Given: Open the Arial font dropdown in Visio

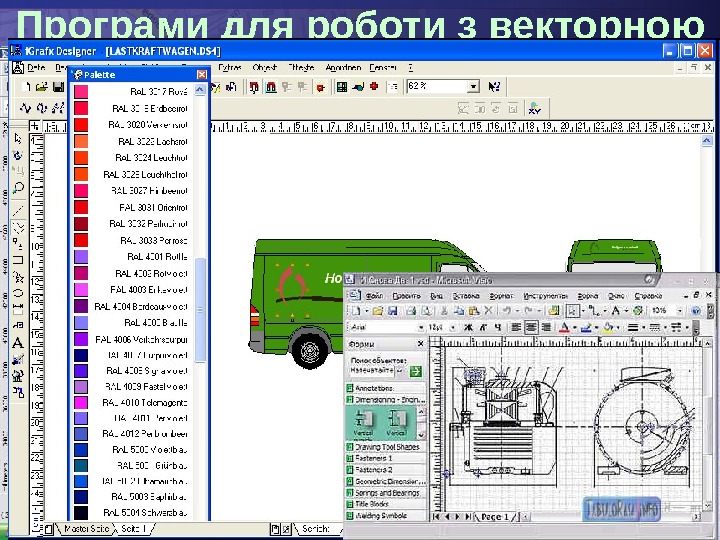Looking at the screenshot, I should pos(421,327).
